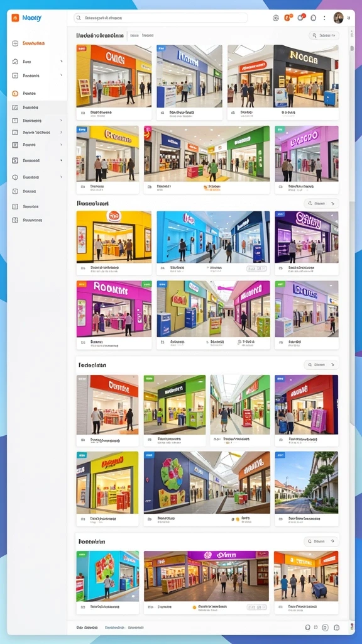362x644 pixels.
Task: Click the user avatar in the top right
Action: 338,17
